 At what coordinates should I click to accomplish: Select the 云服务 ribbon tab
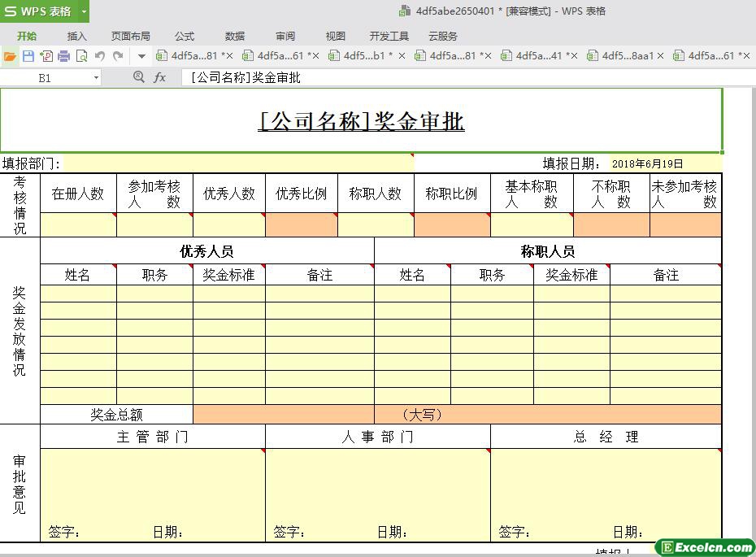(443, 36)
